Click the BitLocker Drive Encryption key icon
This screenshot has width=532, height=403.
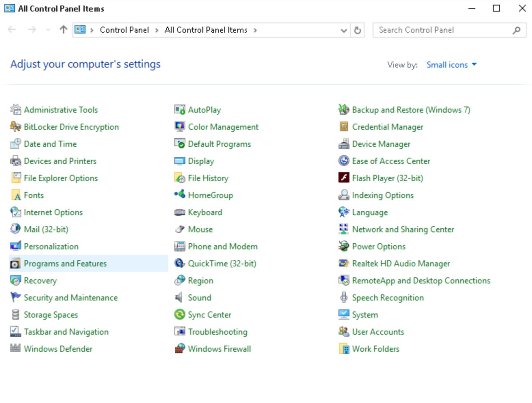coord(16,127)
